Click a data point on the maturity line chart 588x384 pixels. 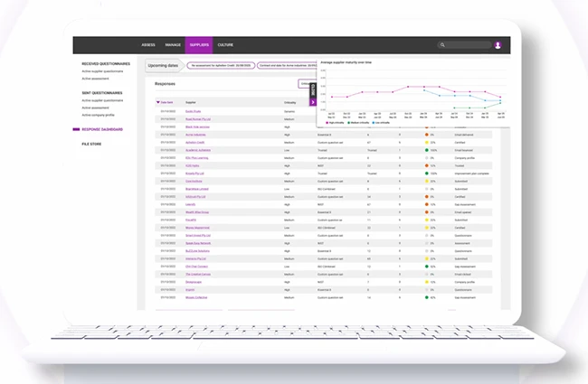[410, 87]
